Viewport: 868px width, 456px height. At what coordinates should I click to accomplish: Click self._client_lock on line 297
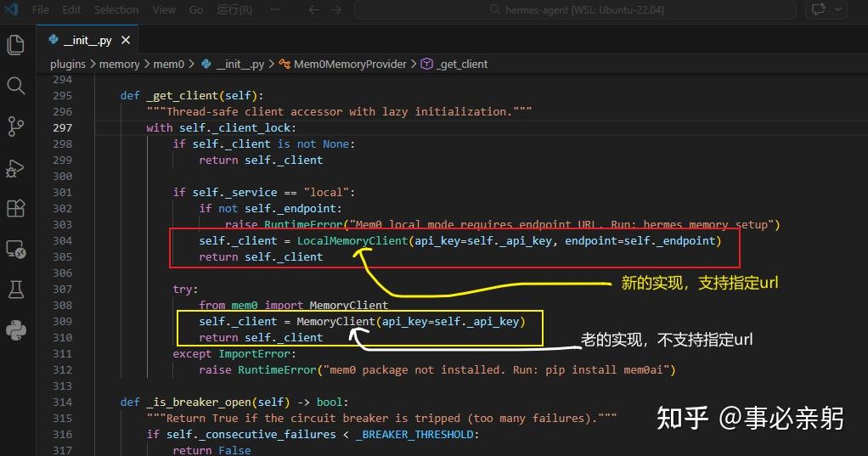coord(234,128)
